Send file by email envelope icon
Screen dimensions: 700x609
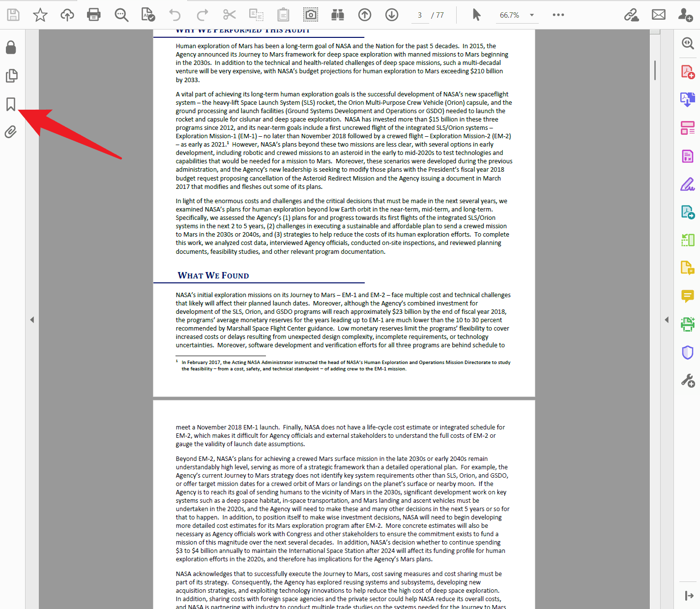(659, 15)
